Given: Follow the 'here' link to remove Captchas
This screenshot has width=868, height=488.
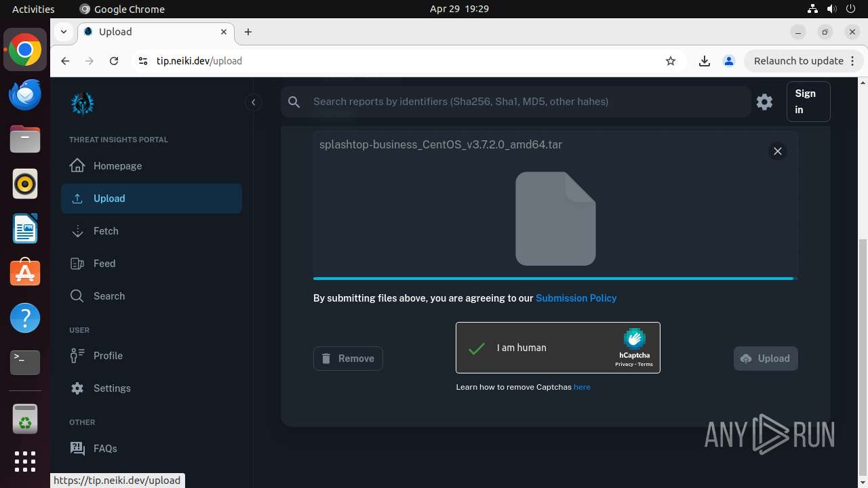Looking at the screenshot, I should pos(582,387).
